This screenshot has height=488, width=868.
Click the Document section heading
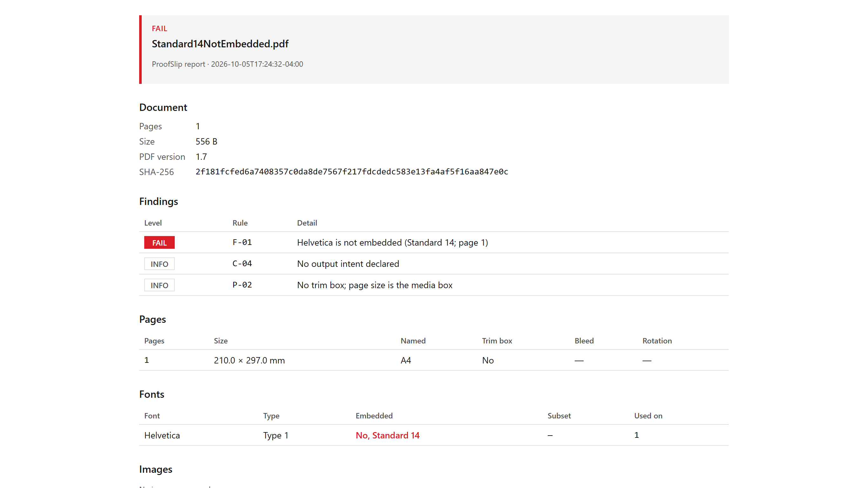tap(163, 107)
